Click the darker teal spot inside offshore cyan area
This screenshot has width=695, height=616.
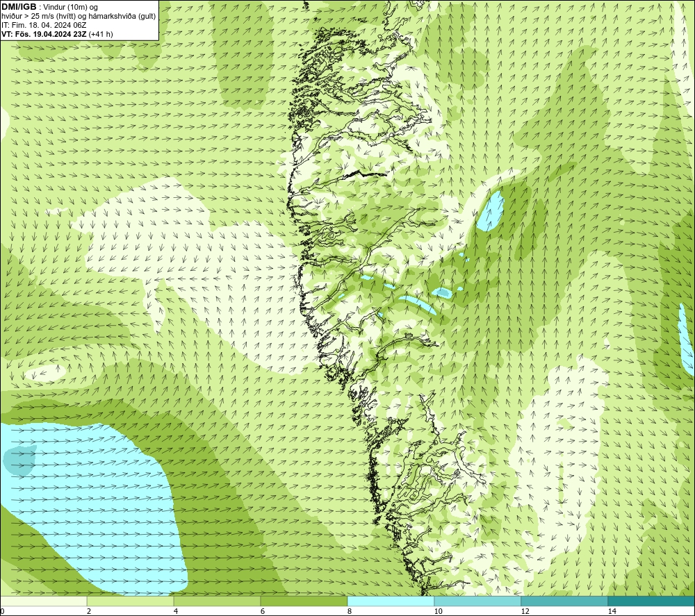tap(19, 460)
